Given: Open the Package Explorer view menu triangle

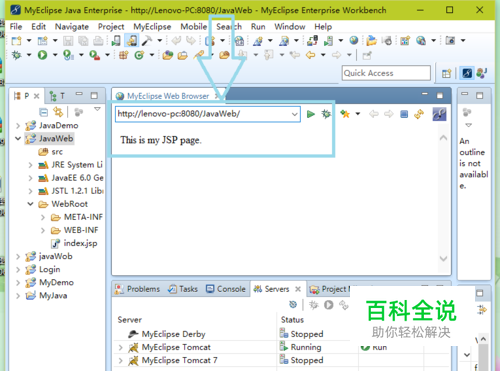Looking at the screenshot, I should point(97,109).
